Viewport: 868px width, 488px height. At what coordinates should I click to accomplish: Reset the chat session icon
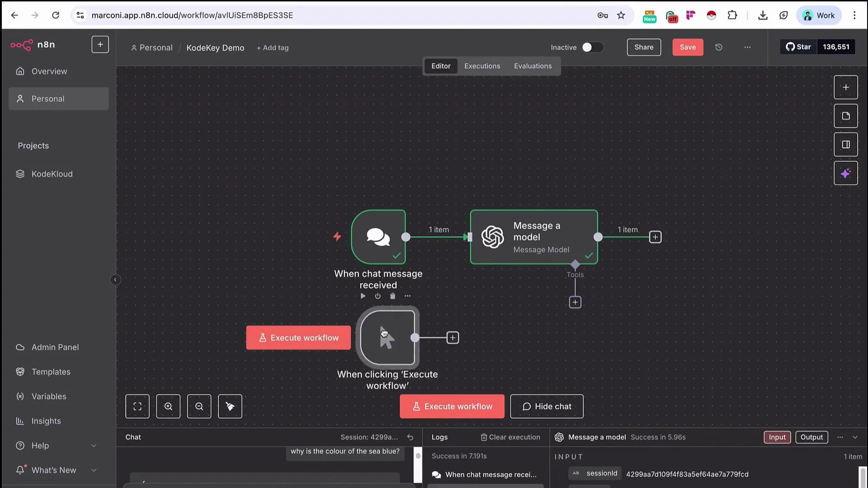410,437
